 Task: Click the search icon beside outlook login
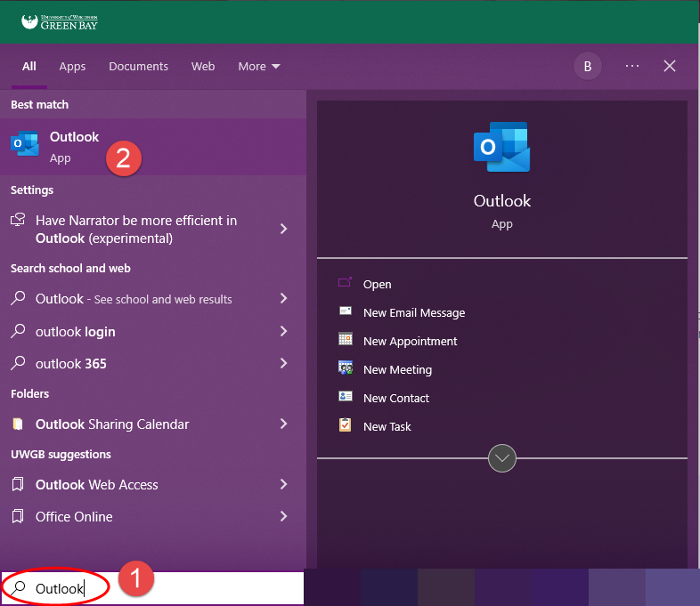click(18, 331)
